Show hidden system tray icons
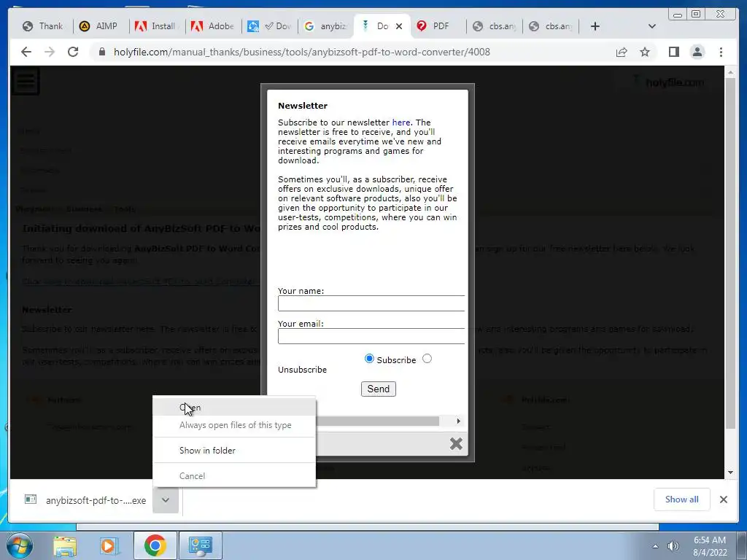 (656, 546)
